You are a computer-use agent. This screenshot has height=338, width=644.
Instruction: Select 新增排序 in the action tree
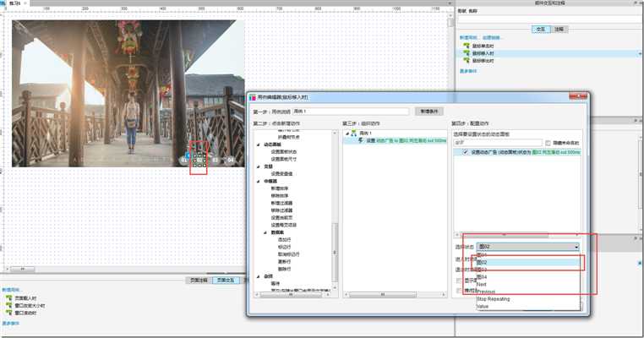[279, 188]
